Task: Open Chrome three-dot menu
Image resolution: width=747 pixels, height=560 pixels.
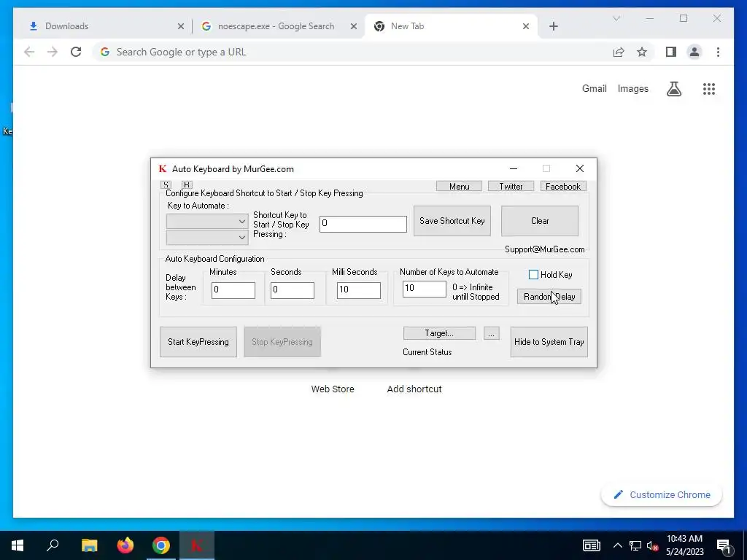Action: 718,52
